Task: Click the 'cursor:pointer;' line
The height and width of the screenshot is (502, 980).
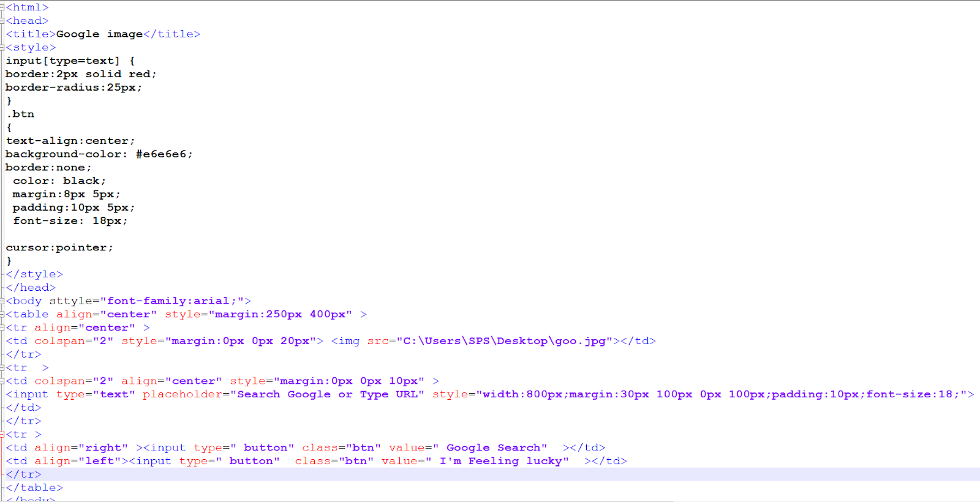Action: coord(59,248)
